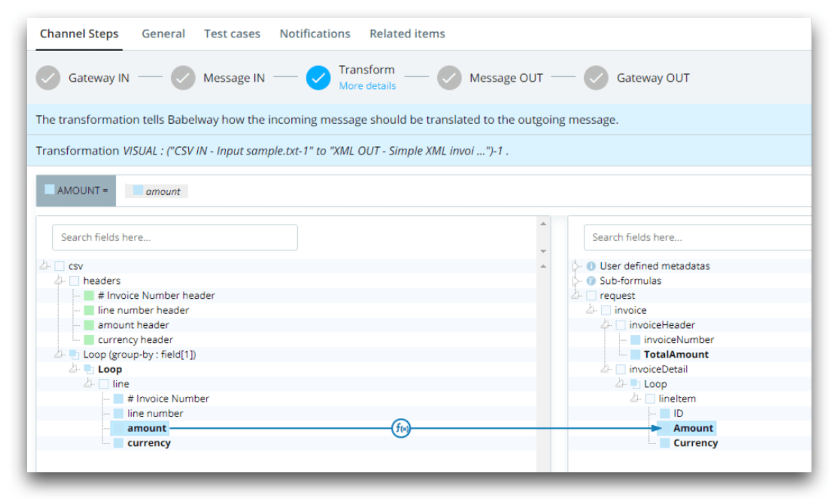Collapse the Loop (group-by : field[1]) node
Viewport: 835px width, 504px height.
pos(58,354)
